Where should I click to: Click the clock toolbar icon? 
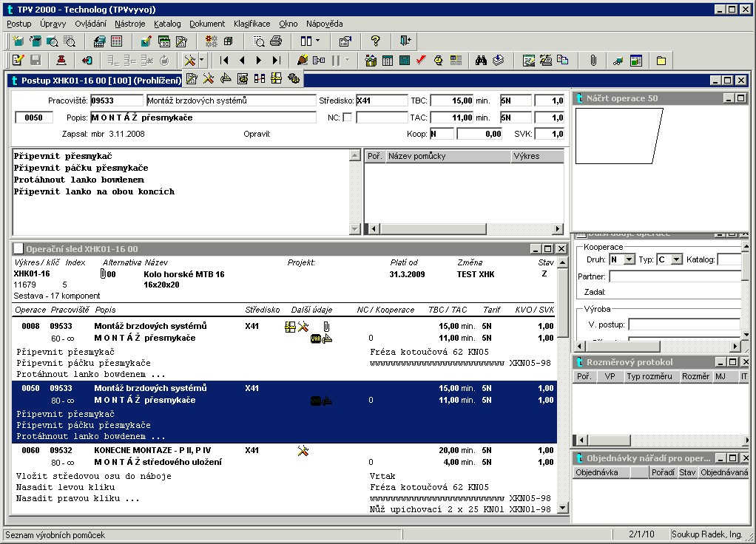point(438,61)
